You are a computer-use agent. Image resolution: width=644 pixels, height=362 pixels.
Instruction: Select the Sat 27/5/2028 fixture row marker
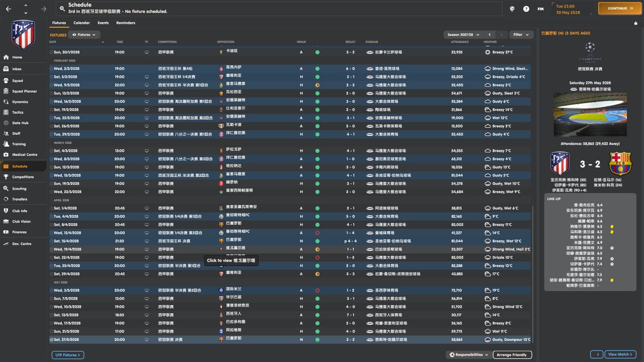(51, 340)
